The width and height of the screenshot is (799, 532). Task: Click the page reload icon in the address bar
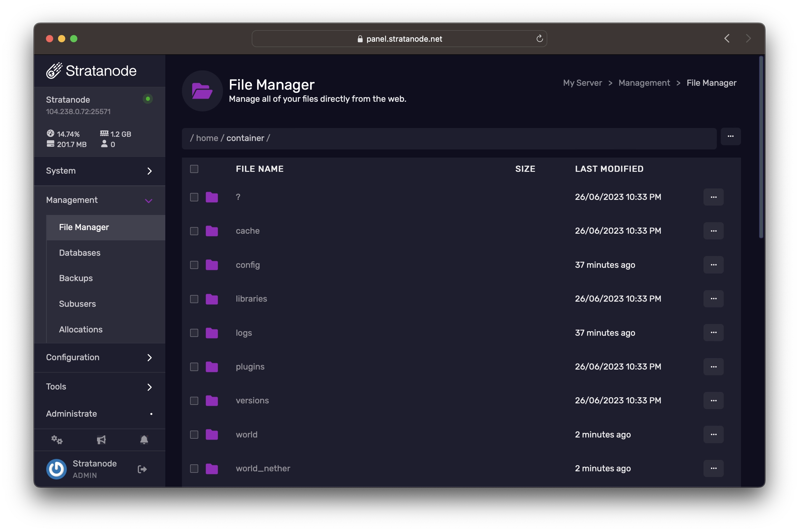540,38
